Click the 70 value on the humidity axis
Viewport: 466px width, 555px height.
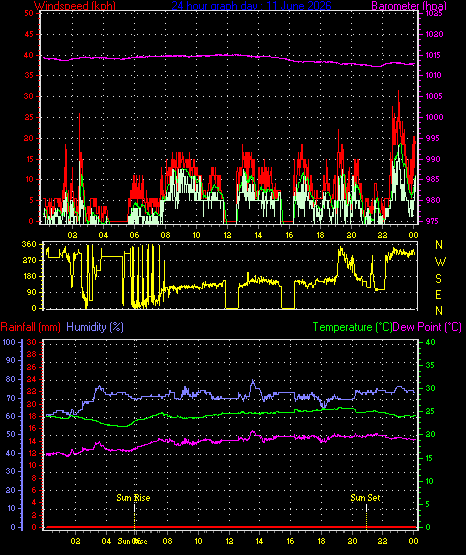click(x=11, y=398)
